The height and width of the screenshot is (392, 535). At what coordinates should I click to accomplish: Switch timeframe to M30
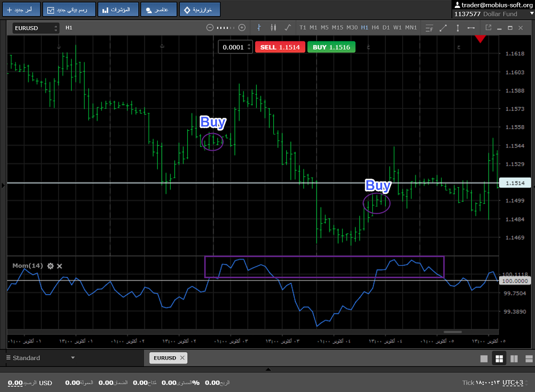[x=352, y=28]
